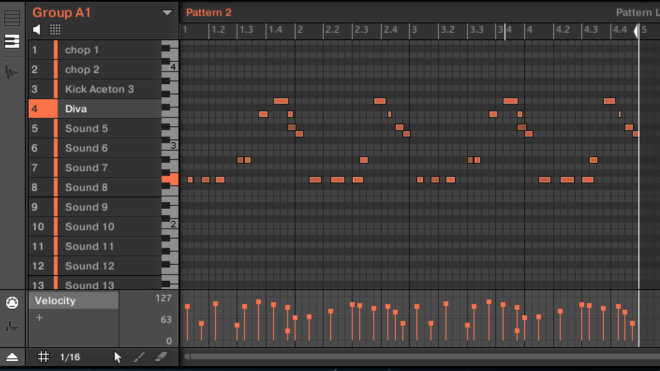Select sound slot chop 1
The height and width of the screenshot is (371, 660).
coord(95,50)
